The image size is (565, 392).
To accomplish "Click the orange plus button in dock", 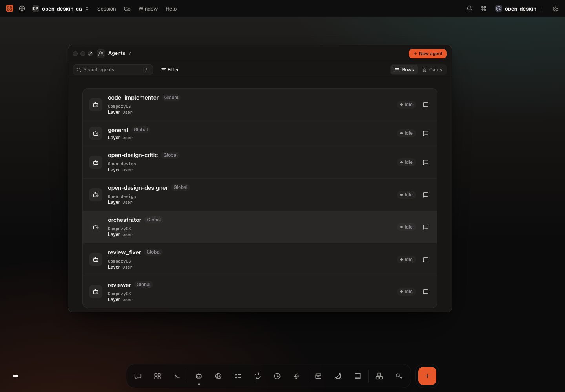I will coord(427,376).
